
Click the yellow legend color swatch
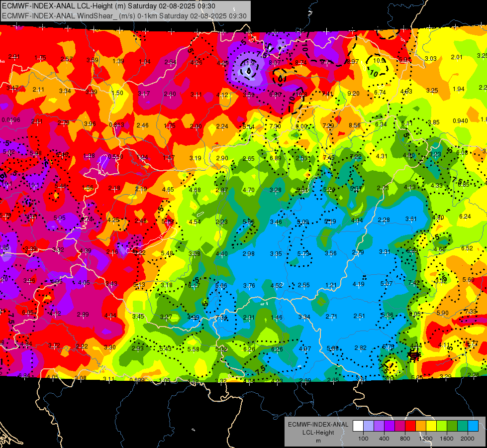(431, 426)
